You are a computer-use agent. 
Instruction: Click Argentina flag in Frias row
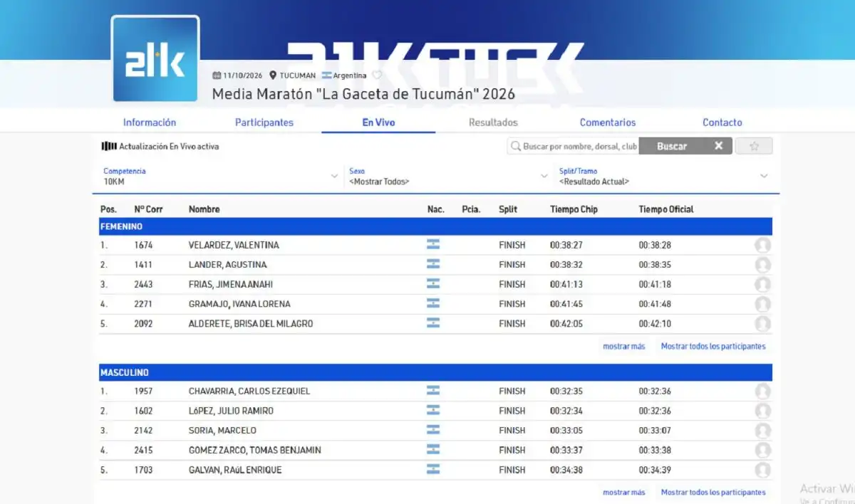click(432, 283)
